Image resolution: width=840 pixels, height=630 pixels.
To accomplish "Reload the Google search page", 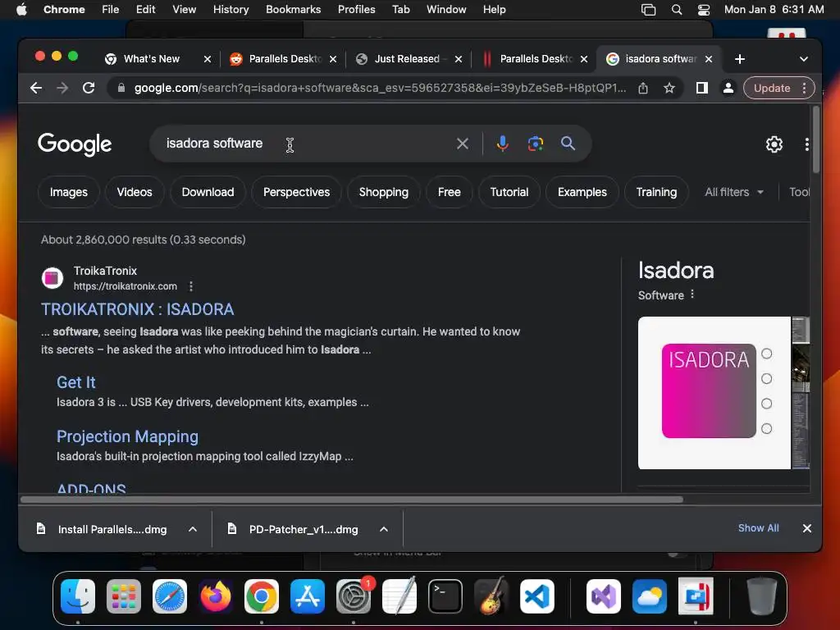I will (89, 88).
